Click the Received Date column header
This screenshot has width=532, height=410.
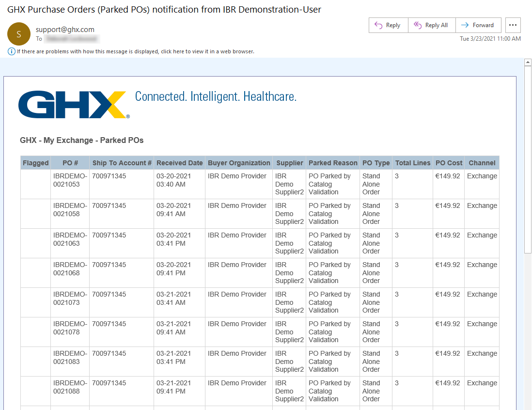coord(179,163)
